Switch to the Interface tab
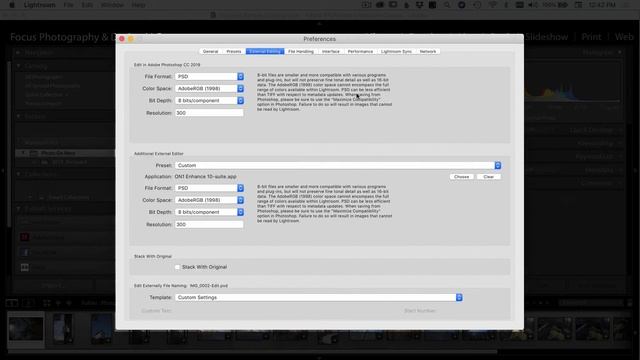 pyautogui.click(x=331, y=51)
